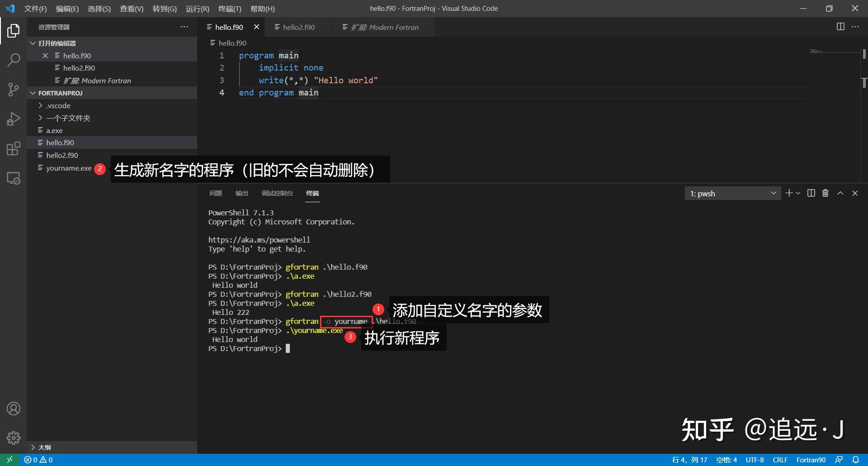Image resolution: width=868 pixels, height=466 pixels.
Task: Open the Manage settings gear
Action: pyautogui.click(x=14, y=437)
